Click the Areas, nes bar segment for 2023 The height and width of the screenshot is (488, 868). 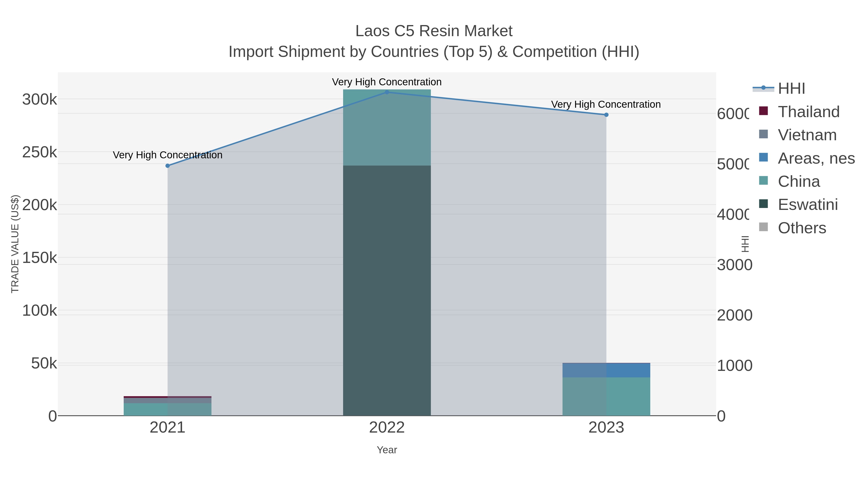coord(606,370)
